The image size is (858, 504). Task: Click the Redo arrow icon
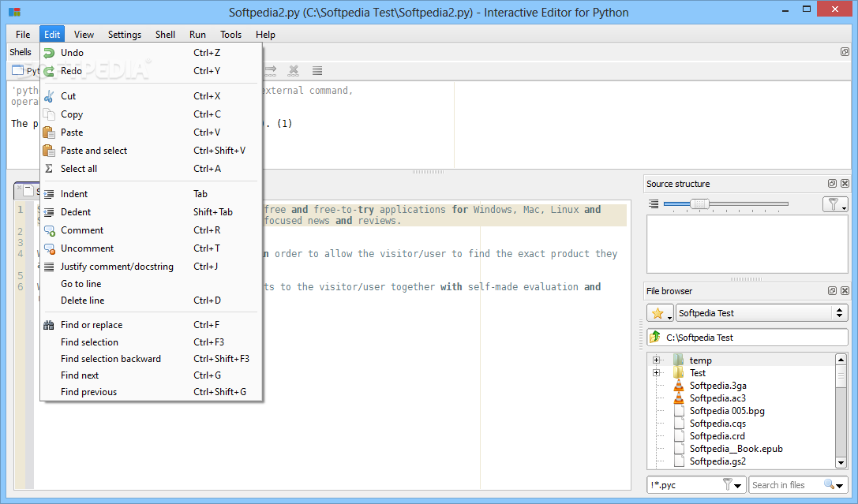[49, 71]
